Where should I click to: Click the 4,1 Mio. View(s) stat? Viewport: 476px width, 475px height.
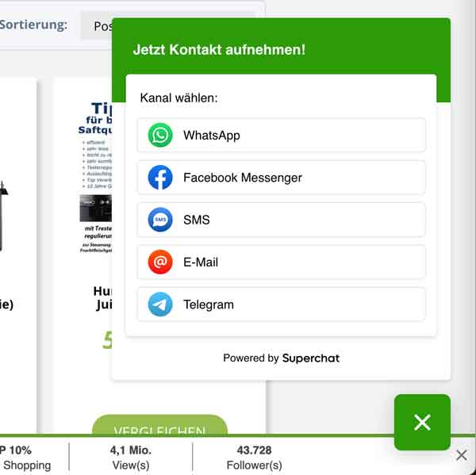tap(131, 458)
